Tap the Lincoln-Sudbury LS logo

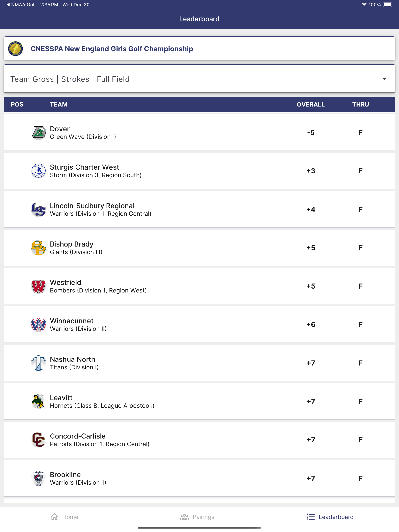point(39,209)
